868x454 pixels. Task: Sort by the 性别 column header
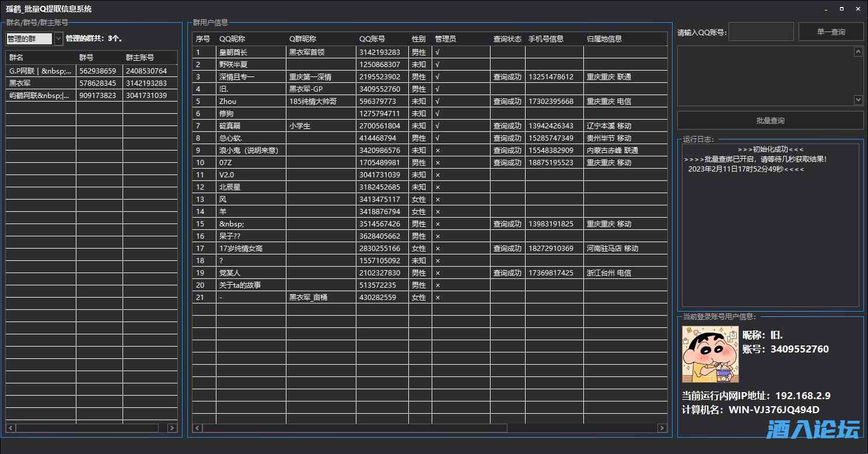click(419, 39)
